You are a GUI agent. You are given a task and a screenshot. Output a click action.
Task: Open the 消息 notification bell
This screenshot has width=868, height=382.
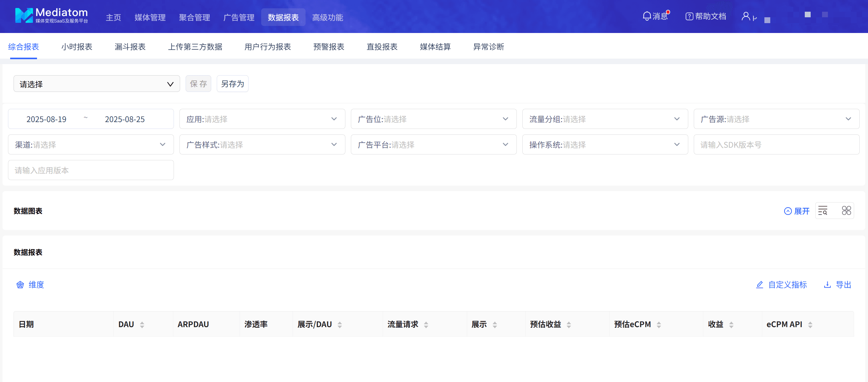(x=647, y=16)
